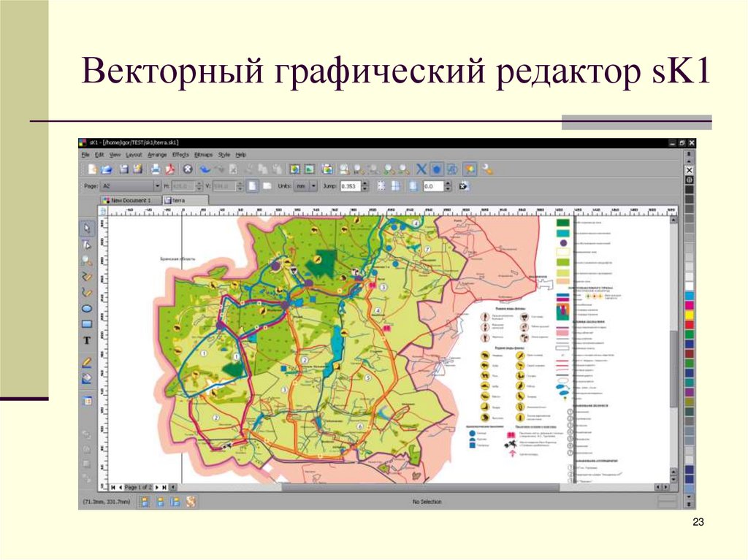
Task: Click the Print icon in the toolbar
Action: click(156, 169)
